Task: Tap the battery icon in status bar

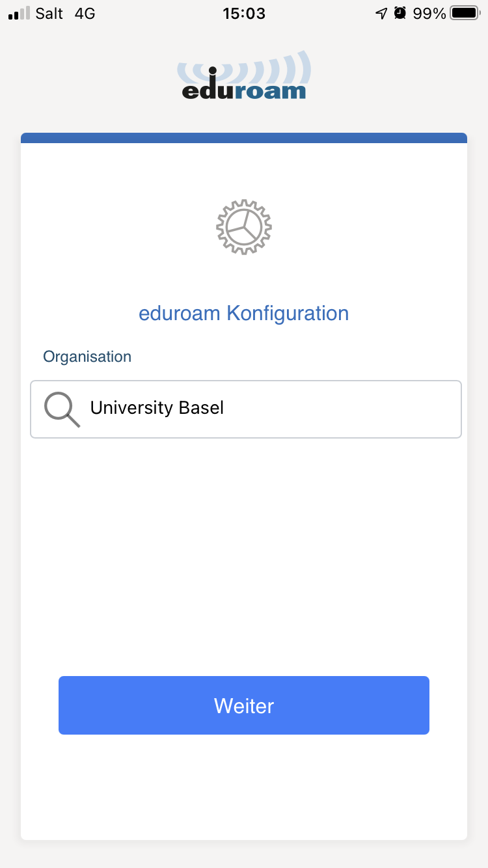Action: point(465,13)
